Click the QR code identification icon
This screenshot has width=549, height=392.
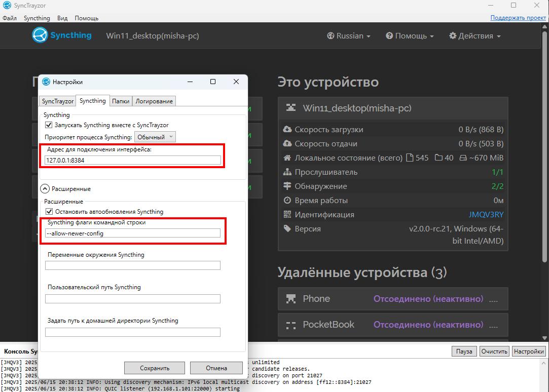pyautogui.click(x=287, y=214)
